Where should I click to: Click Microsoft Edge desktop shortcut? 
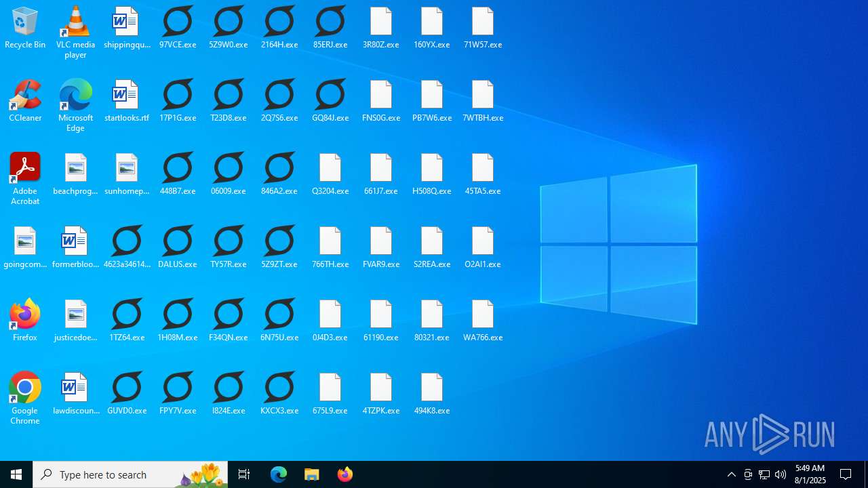coord(75,106)
